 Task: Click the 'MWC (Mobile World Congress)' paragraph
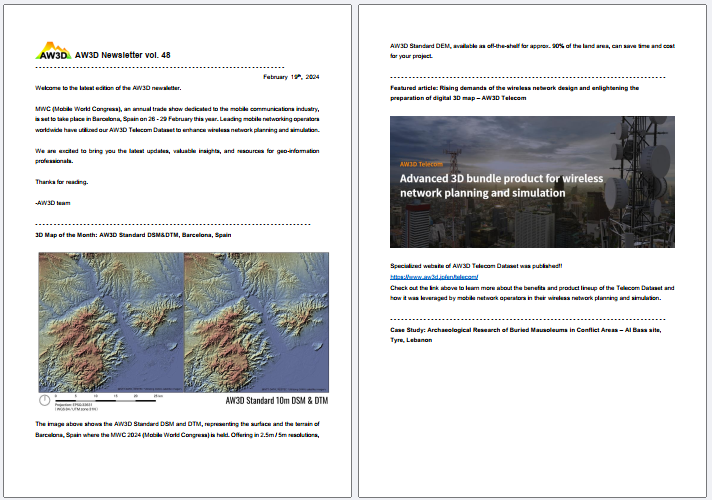pyautogui.click(x=177, y=119)
